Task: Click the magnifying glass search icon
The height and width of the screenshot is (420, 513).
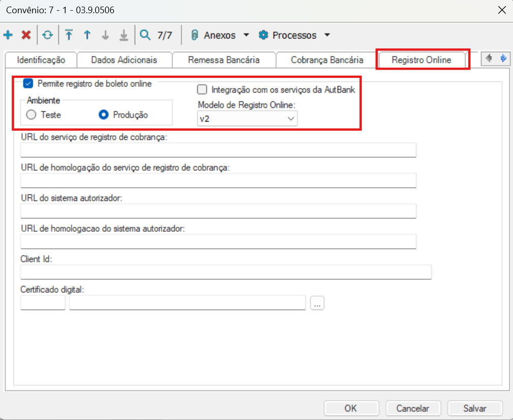Action: (x=145, y=35)
